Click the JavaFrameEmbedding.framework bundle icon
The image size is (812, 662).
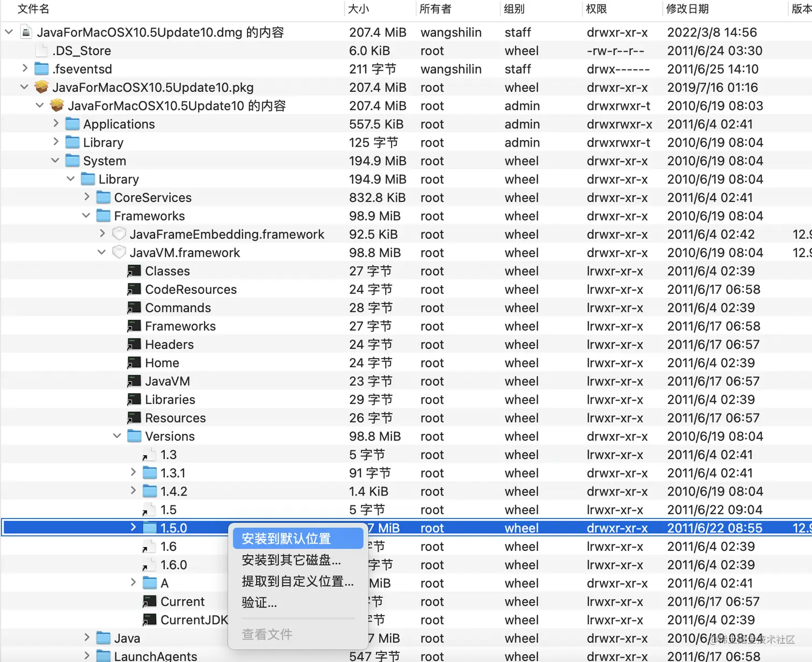pos(119,234)
